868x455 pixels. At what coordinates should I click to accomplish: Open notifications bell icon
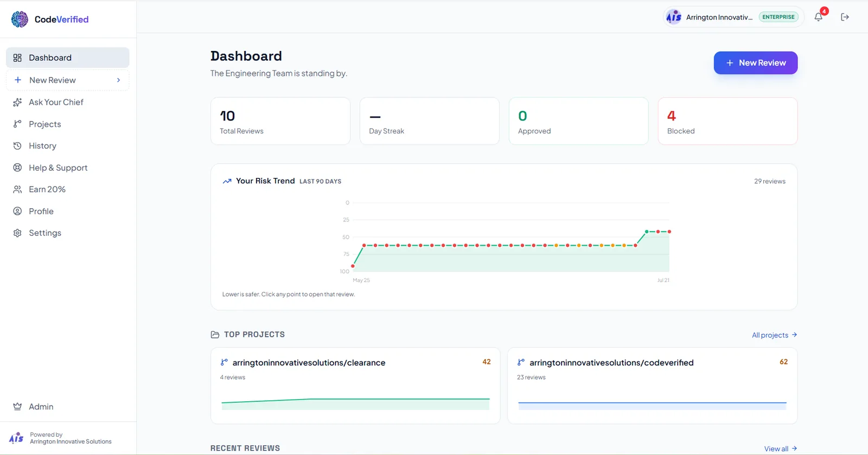pos(818,17)
